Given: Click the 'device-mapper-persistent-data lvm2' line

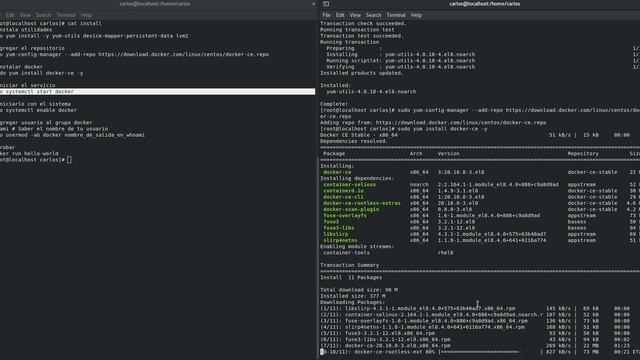Looking at the screenshot, I should point(94,36).
